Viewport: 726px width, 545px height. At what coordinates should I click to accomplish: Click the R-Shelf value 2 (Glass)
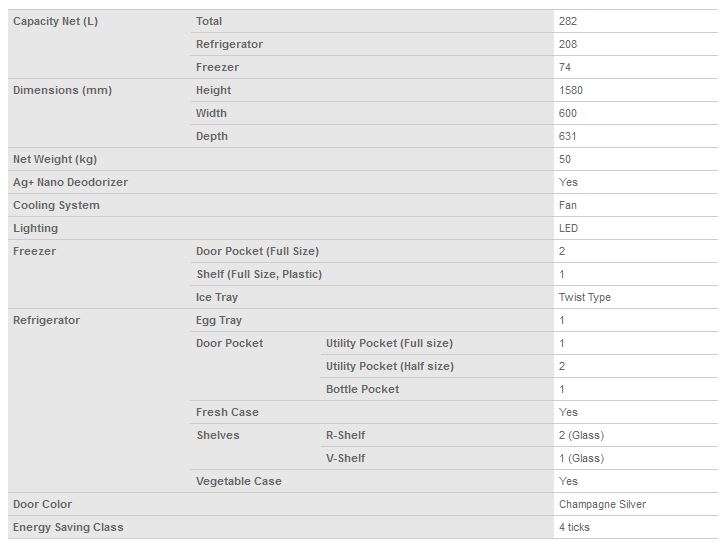581,435
